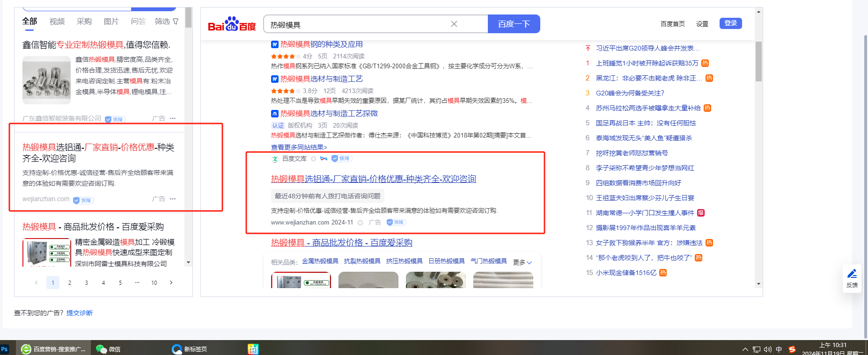Go to next page arrow in pagination

click(x=171, y=283)
